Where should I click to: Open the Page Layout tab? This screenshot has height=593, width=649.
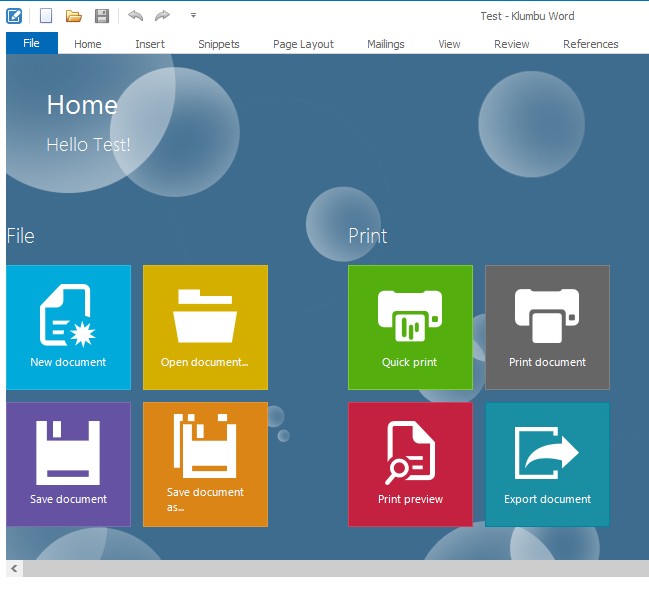pyautogui.click(x=303, y=44)
